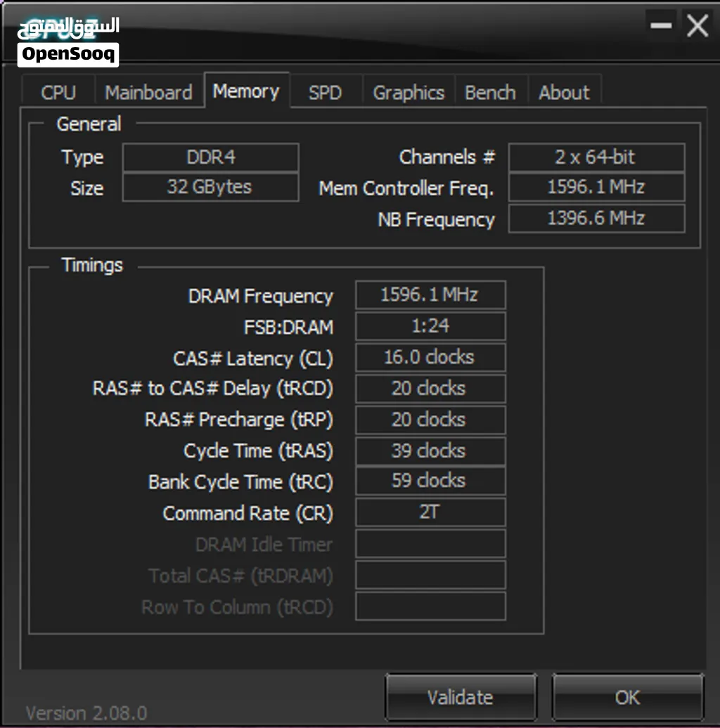The image size is (720, 728).
Task: Click the NB Frequency value box
Action: click(x=596, y=219)
